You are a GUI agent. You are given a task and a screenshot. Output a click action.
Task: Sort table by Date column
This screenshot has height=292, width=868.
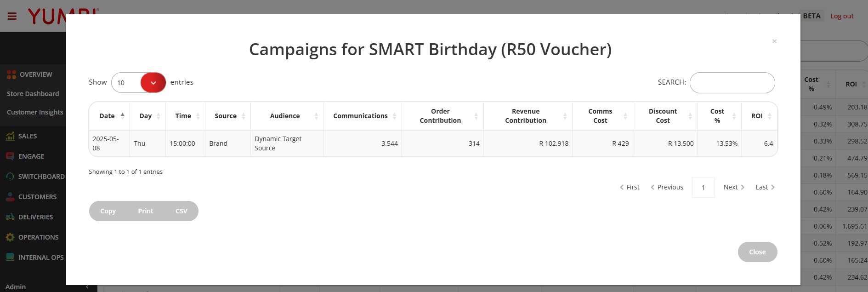109,116
